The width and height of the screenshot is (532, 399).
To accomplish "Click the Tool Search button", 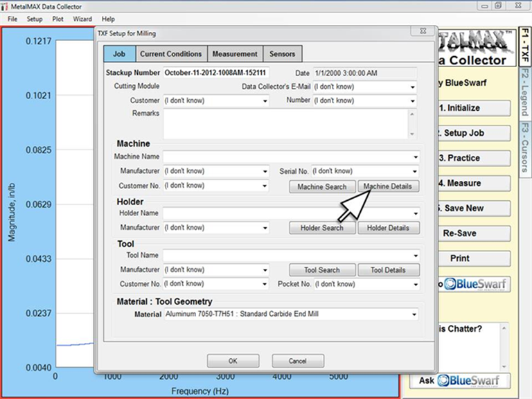I will tap(322, 270).
